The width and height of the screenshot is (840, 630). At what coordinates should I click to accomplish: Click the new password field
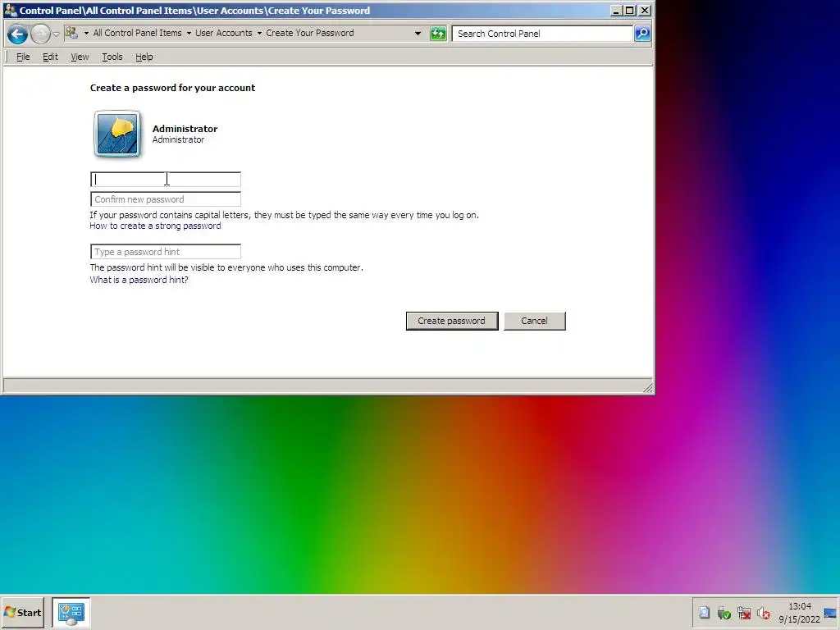[x=166, y=180]
